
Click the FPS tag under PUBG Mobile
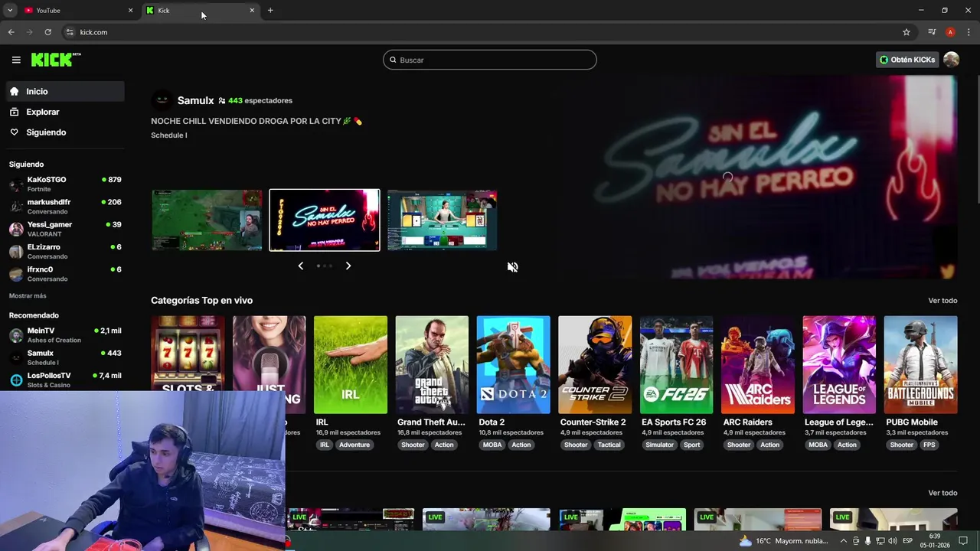(x=929, y=445)
